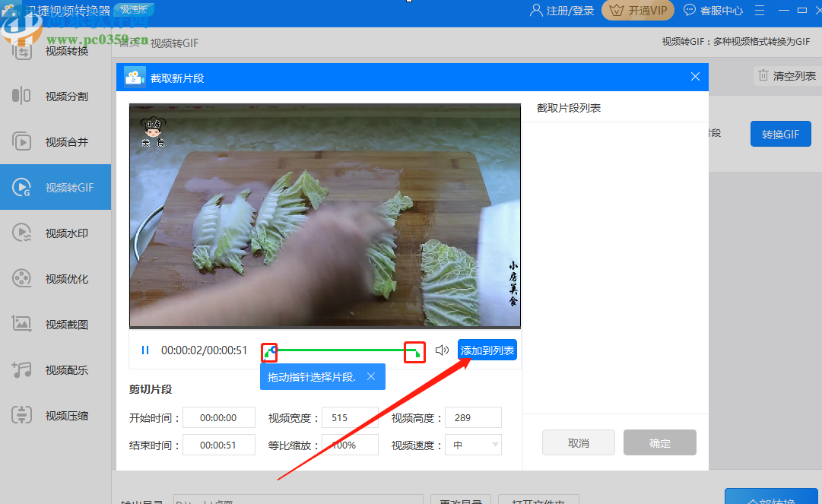822x504 pixels.
Task: Mute the preview with speaker icon
Action: click(442, 350)
